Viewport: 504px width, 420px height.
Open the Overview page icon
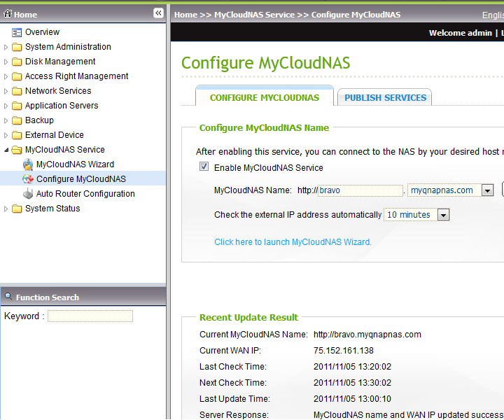tap(17, 32)
